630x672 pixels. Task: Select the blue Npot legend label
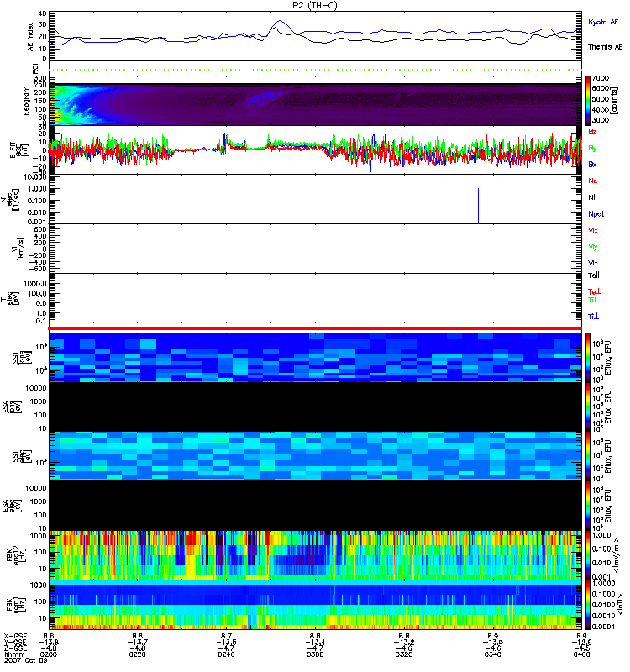tap(596, 214)
